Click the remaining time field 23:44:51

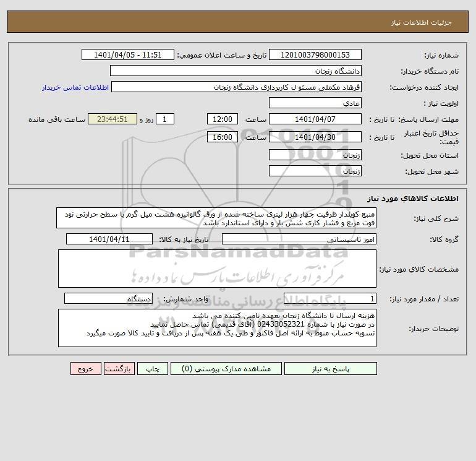pyautogui.click(x=113, y=119)
